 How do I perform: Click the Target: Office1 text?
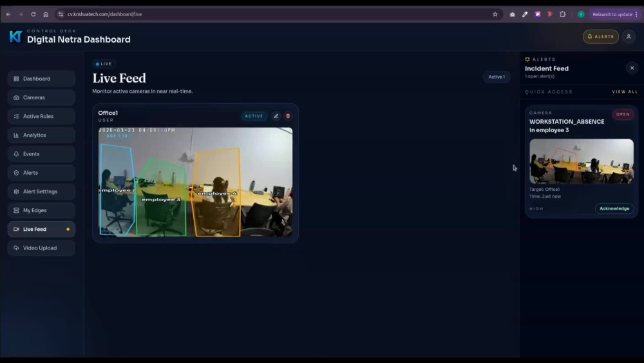[x=545, y=190]
